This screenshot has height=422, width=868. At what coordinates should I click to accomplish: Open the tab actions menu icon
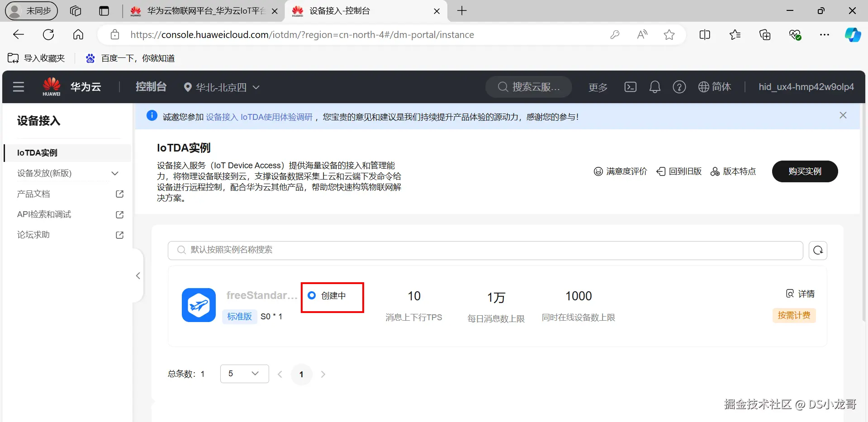pyautogui.click(x=104, y=11)
